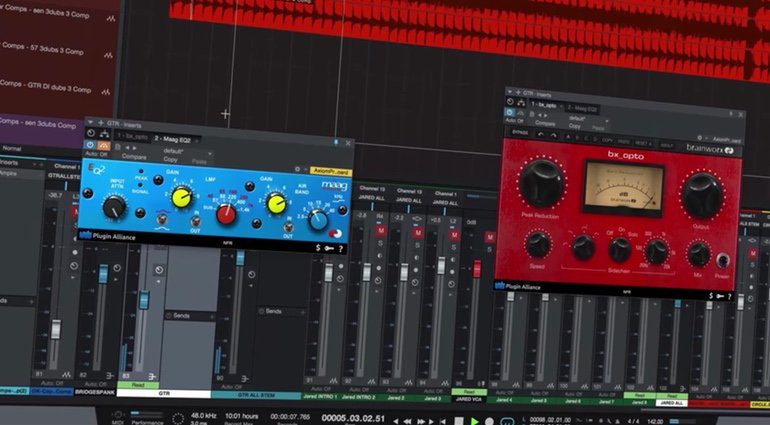Click the blue AIR BAND frequency knob
770x425 pixels.
[x=318, y=220]
